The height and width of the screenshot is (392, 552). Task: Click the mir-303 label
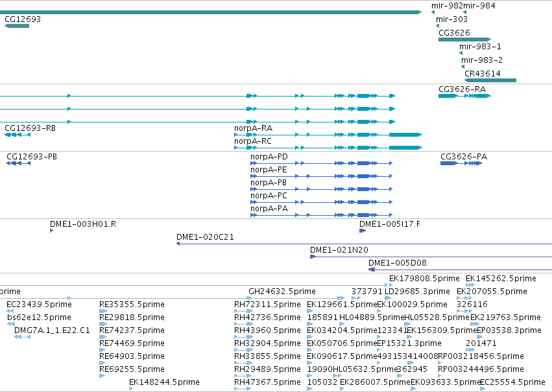[x=451, y=19]
